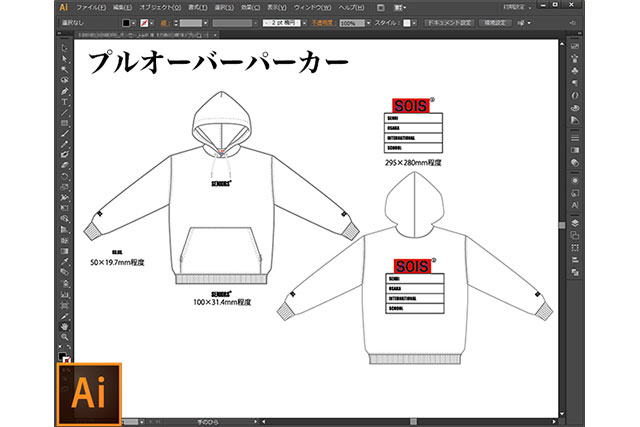Select the Zoom magnifier tool

65,339
